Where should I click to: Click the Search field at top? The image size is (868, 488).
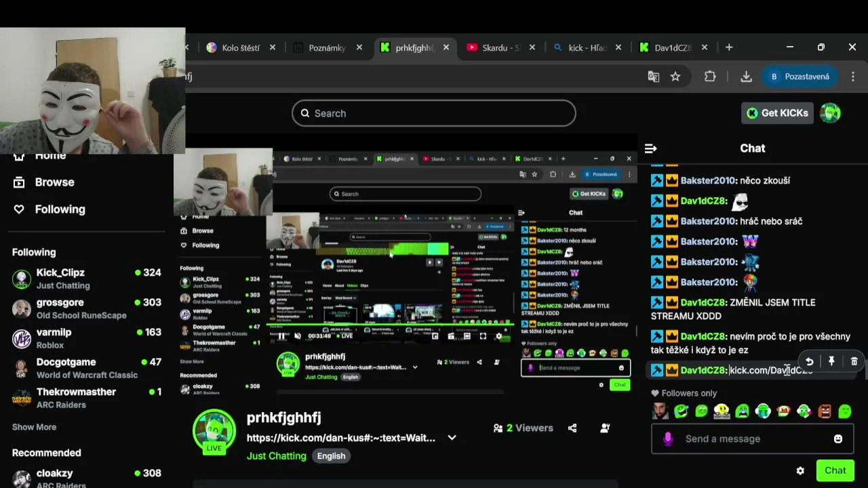click(434, 113)
